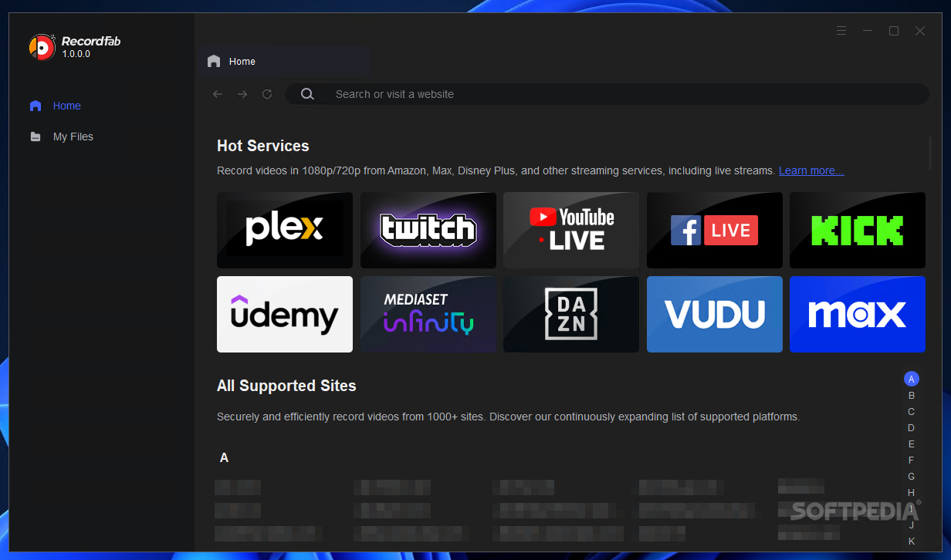Jump to letter A in index
Image resolution: width=951 pixels, height=560 pixels.
pyautogui.click(x=912, y=379)
